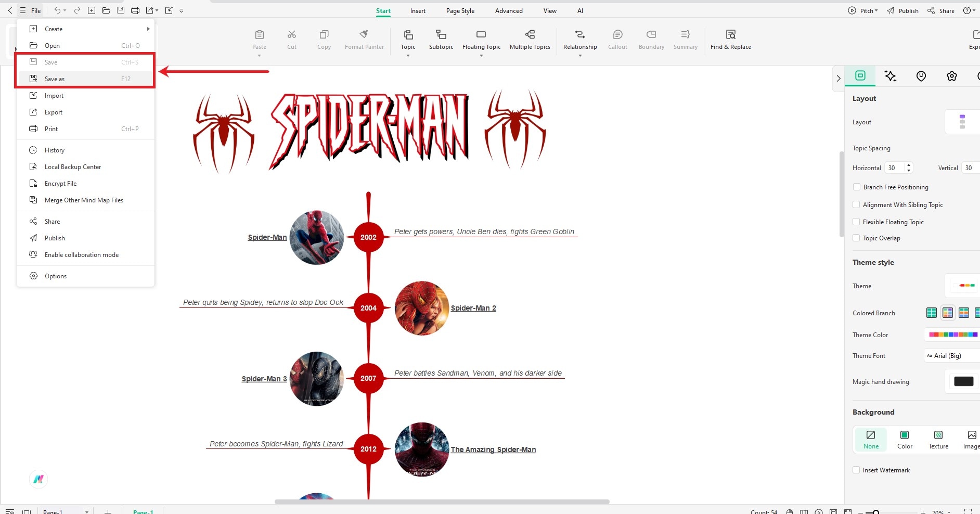Open Local Backup Center

tap(86, 167)
